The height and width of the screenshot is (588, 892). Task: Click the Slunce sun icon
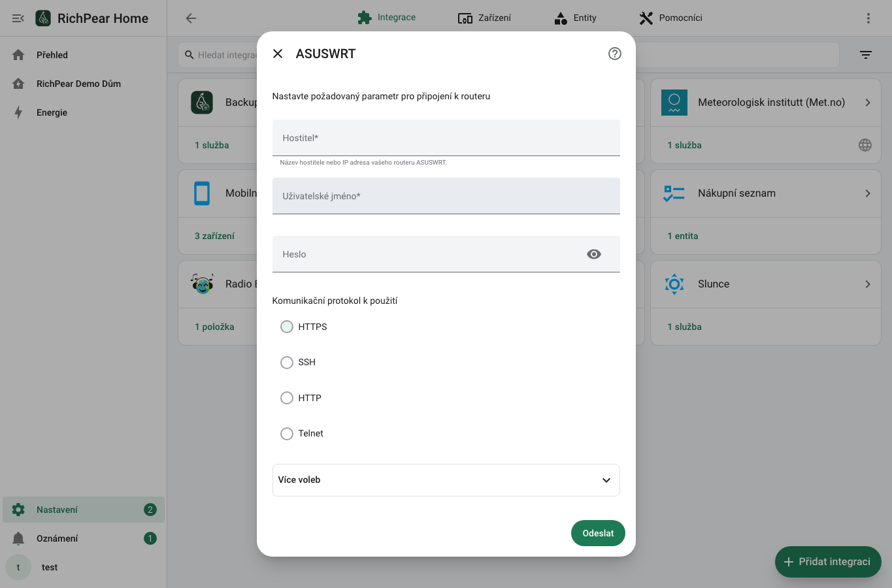coord(674,284)
